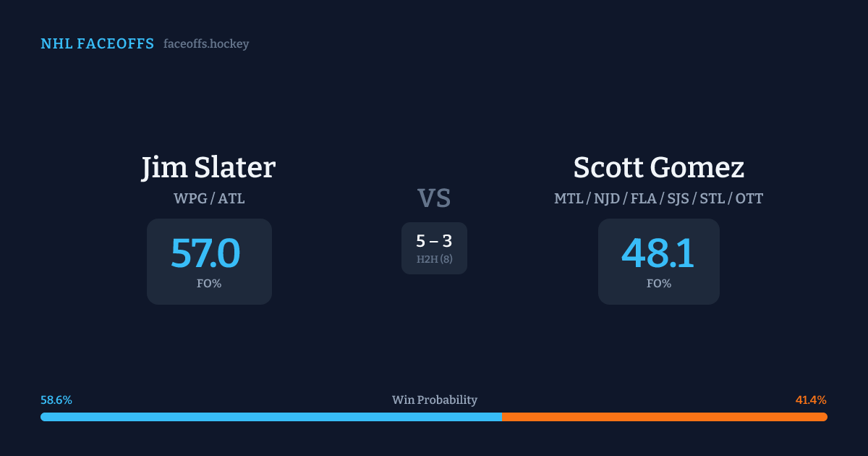Image resolution: width=868 pixels, height=456 pixels.
Task: Click the orange segment of probability bar
Action: 664,417
